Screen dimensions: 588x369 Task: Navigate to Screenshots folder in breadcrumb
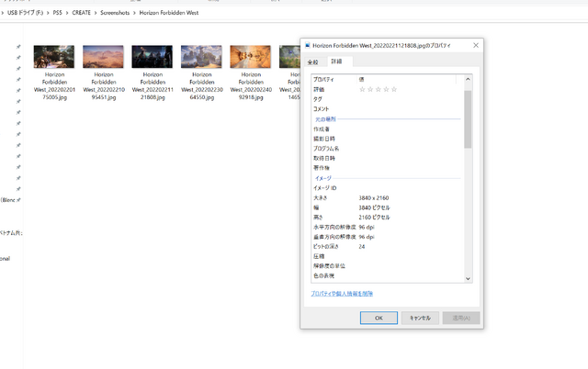click(115, 13)
